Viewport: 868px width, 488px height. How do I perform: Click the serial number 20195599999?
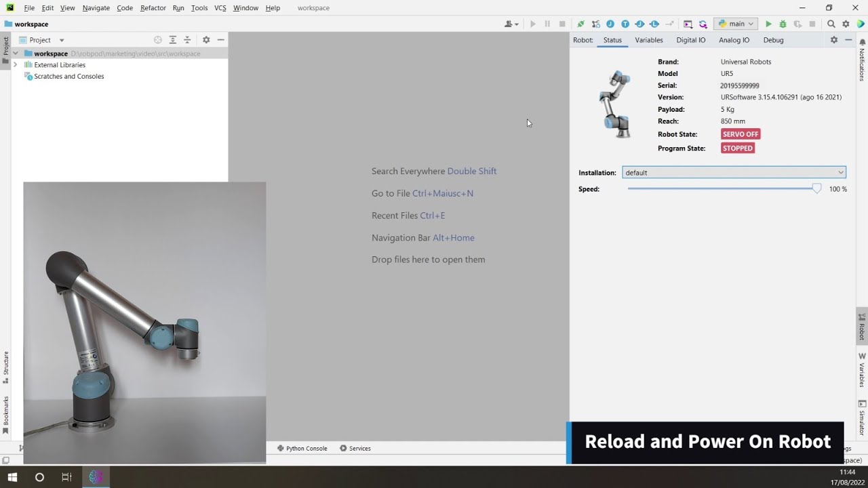click(x=740, y=85)
